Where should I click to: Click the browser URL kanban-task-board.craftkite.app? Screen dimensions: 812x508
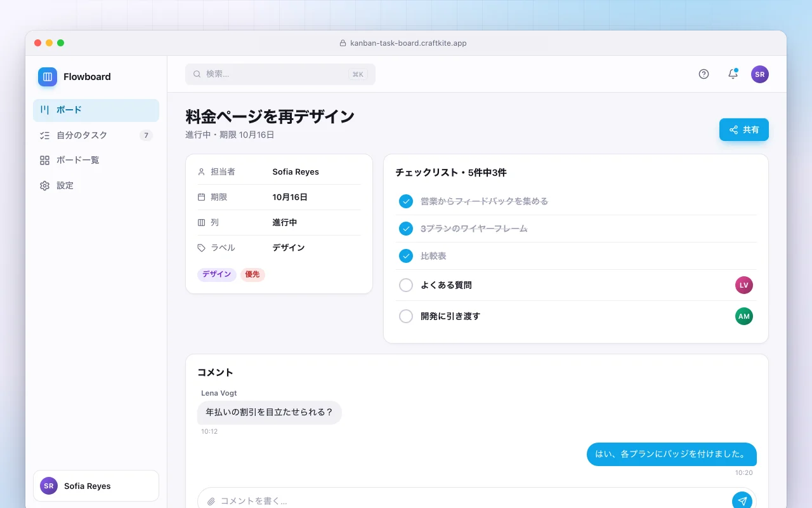point(409,43)
